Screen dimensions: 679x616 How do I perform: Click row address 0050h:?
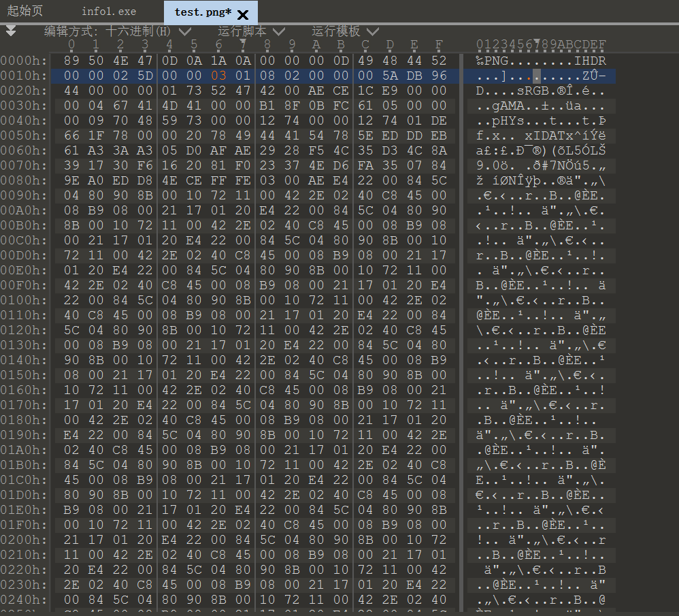(x=24, y=135)
